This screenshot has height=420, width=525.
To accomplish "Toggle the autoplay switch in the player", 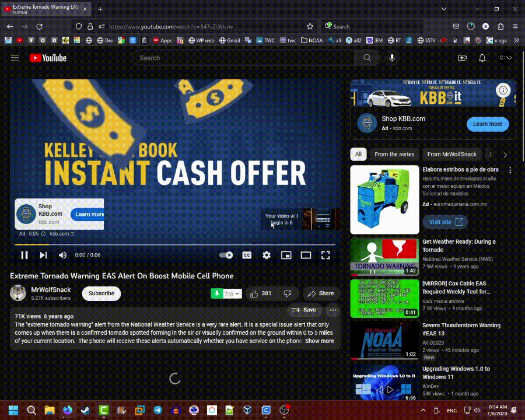I will click(x=226, y=256).
